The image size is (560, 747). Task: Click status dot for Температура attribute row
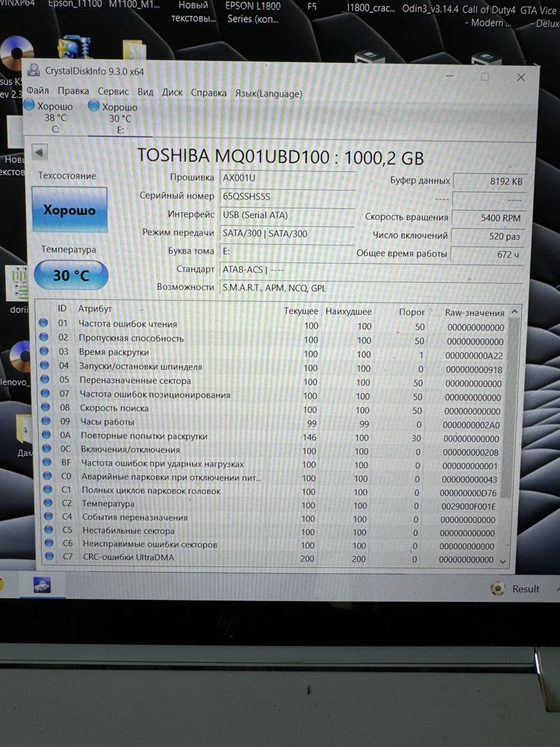click(48, 502)
